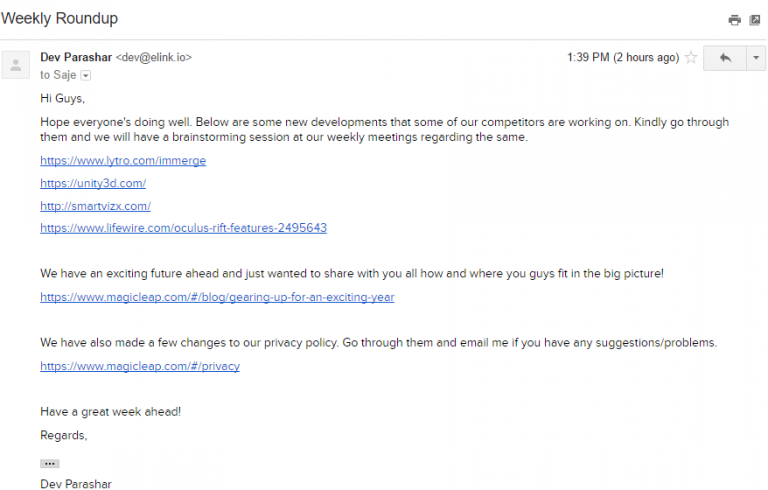Click sender name Dev Parashar
This screenshot has width=768, height=490.
click(x=76, y=57)
